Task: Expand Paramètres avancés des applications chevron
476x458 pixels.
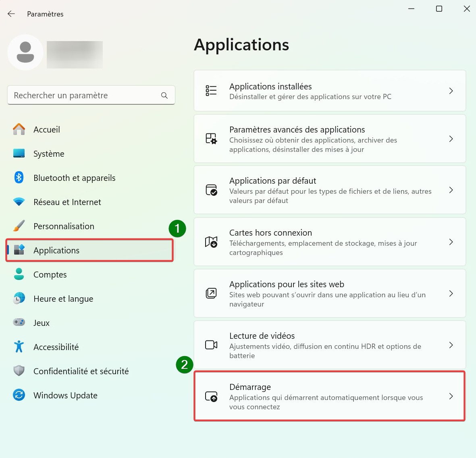Action: point(451,139)
